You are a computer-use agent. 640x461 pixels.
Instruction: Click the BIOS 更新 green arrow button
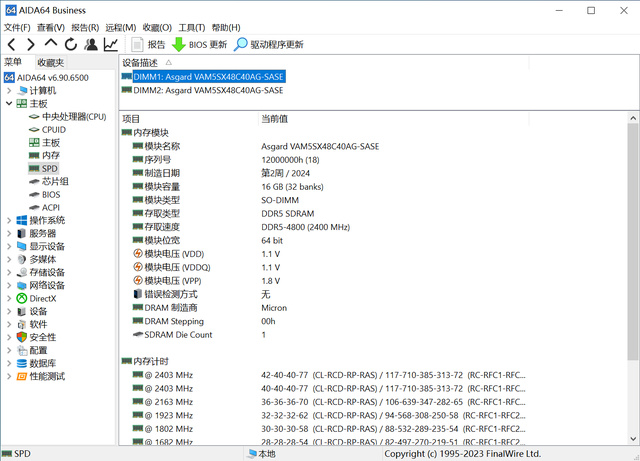pos(199,45)
